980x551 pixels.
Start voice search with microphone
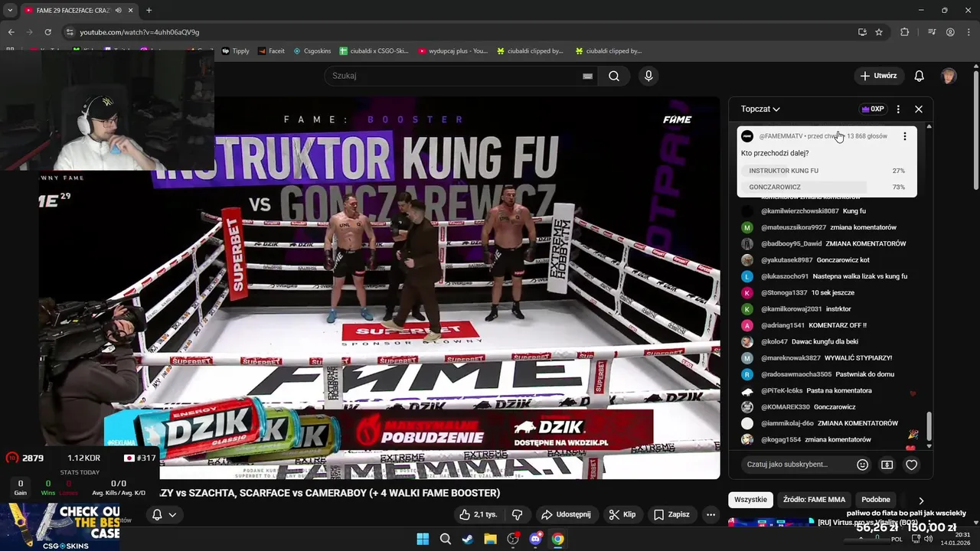tap(648, 76)
